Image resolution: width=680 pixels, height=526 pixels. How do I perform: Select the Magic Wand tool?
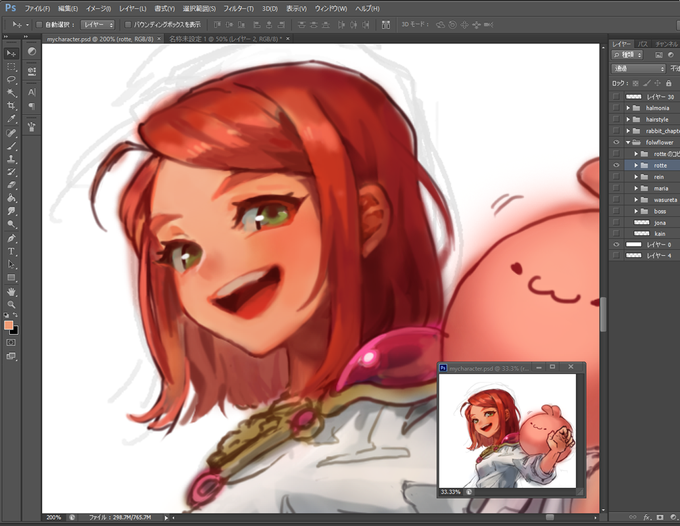(x=11, y=93)
